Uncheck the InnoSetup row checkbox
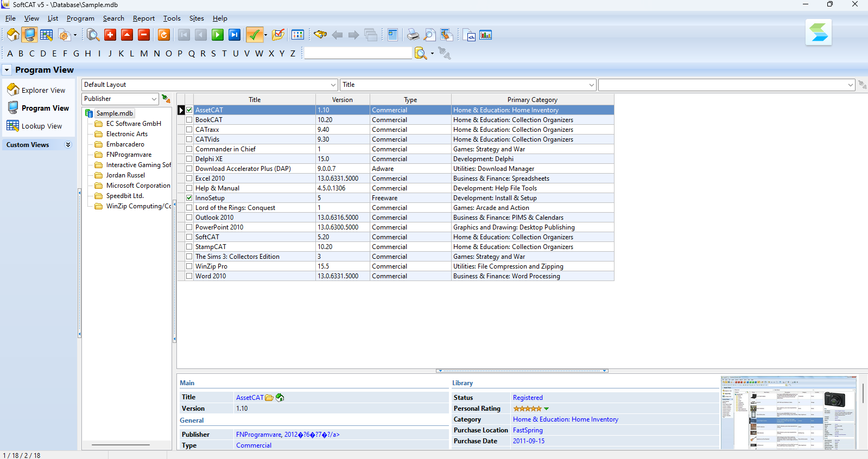Image resolution: width=868 pixels, height=459 pixels. [x=189, y=198]
